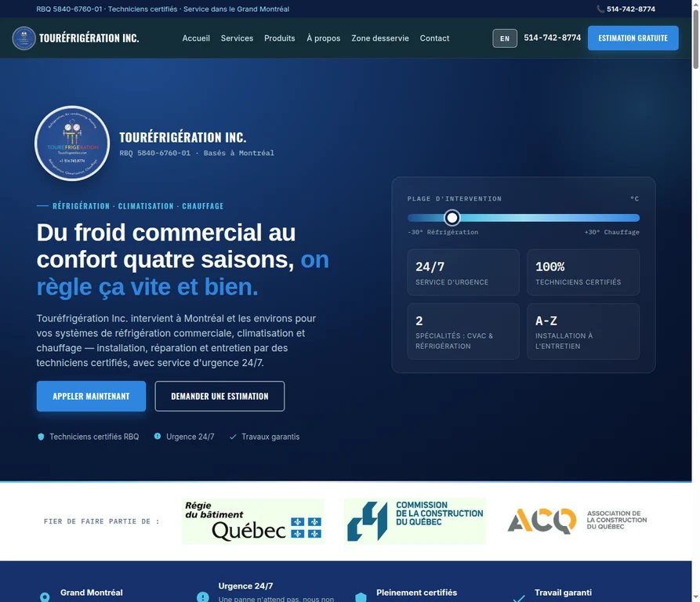Call 514-742-8774 from the navigation bar
The image size is (700, 602).
(552, 38)
